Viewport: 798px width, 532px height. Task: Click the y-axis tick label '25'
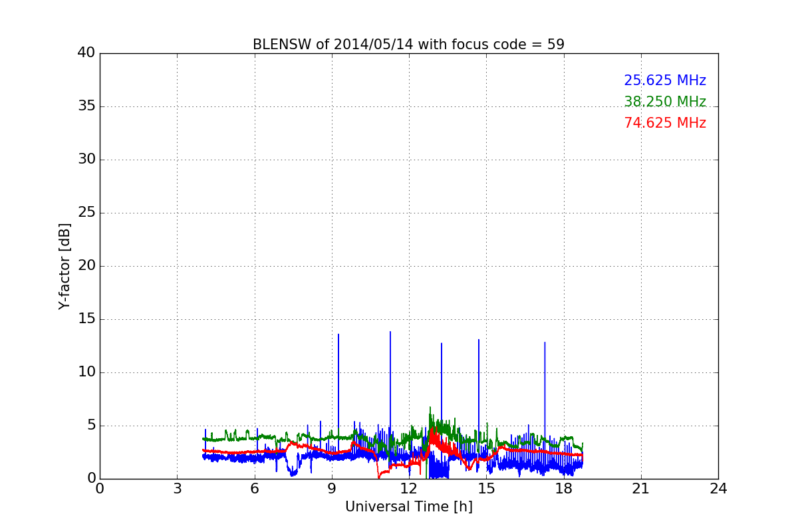[86, 213]
